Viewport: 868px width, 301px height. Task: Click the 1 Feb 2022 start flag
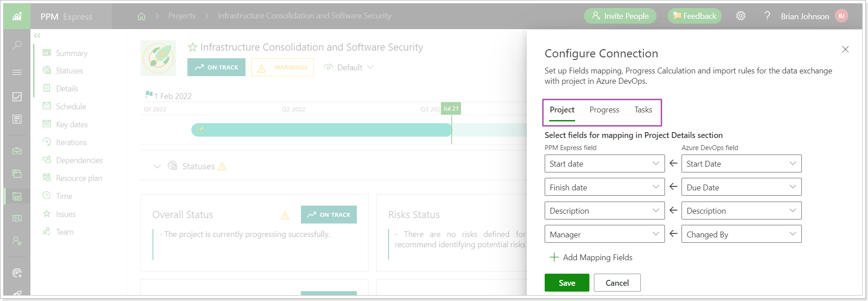149,95
